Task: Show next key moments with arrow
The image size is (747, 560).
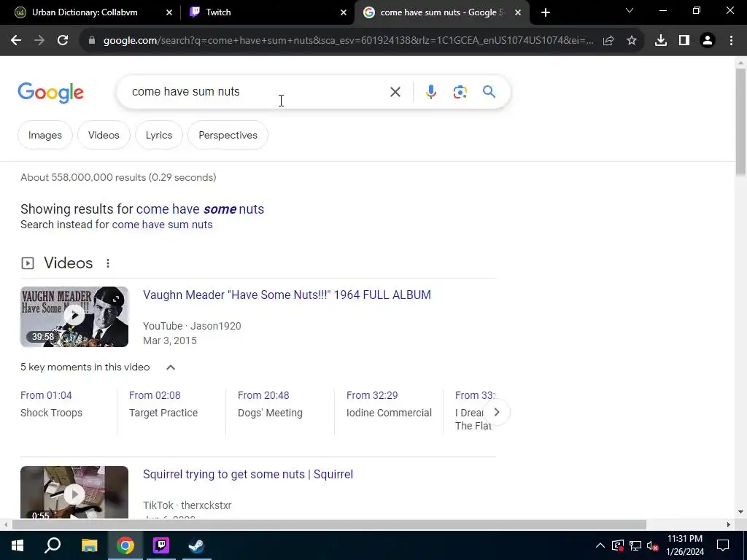Action: tap(496, 412)
